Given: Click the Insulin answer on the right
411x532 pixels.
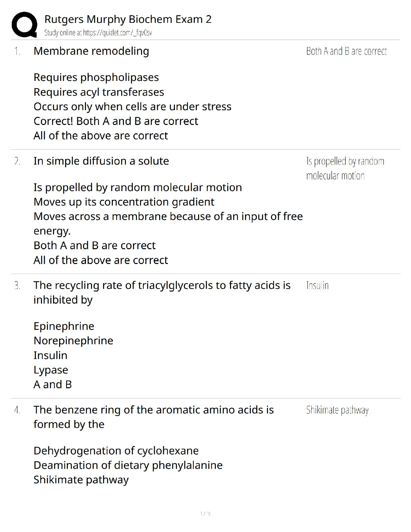Looking at the screenshot, I should pyautogui.click(x=317, y=285).
